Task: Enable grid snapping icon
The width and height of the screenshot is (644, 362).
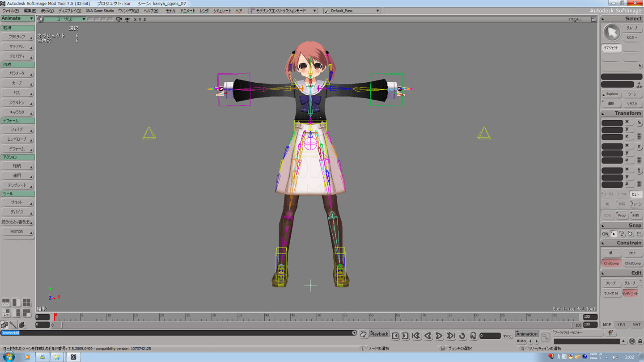Action: (x=639, y=234)
